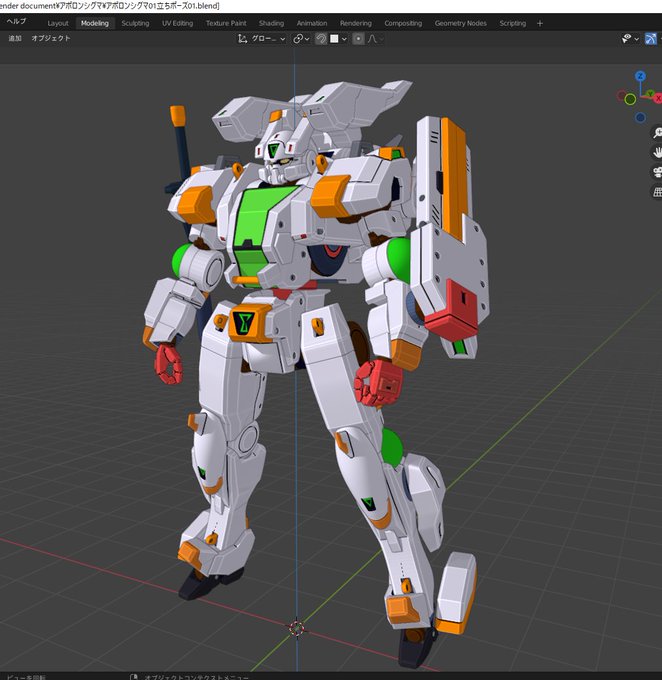Add a new workspace with plus button

[x=540, y=23]
